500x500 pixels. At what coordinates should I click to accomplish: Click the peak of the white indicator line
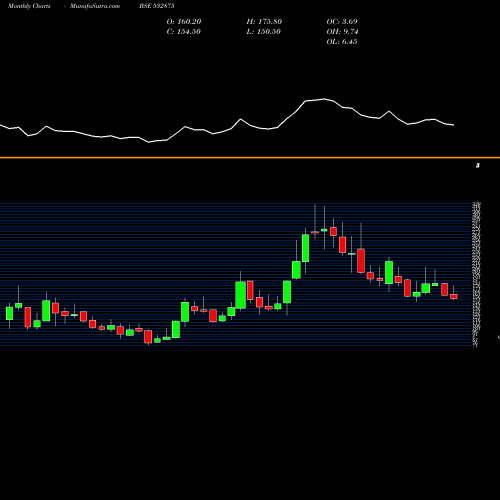click(x=324, y=99)
